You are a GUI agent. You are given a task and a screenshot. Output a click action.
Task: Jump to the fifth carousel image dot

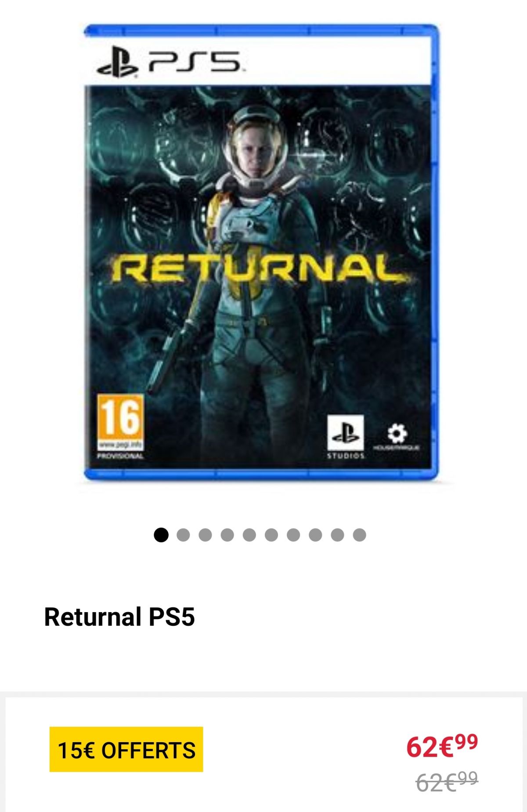pyautogui.click(x=249, y=535)
